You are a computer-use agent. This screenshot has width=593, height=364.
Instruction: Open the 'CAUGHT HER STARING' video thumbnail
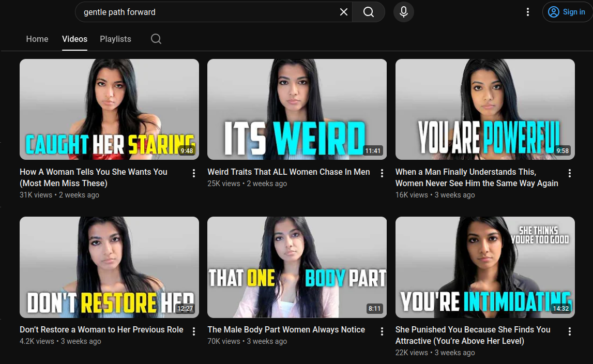(x=109, y=109)
